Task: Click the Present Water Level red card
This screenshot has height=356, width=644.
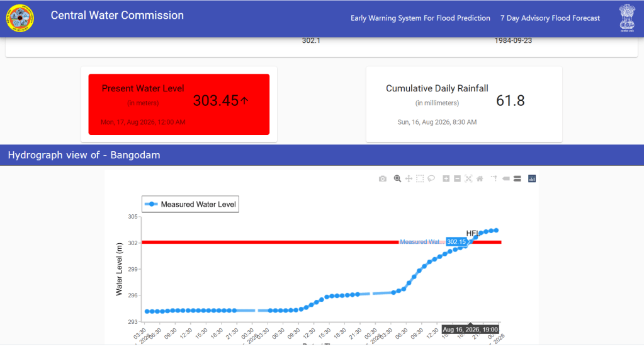Action: [179, 105]
